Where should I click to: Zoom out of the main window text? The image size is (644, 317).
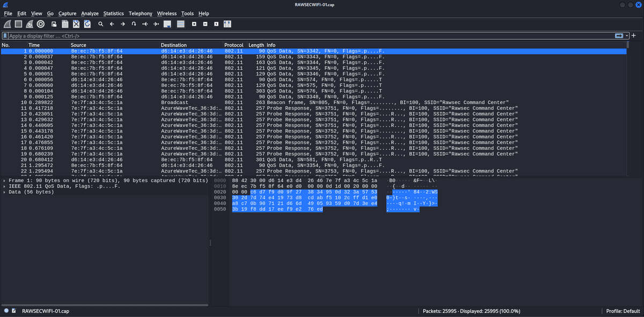click(x=205, y=24)
